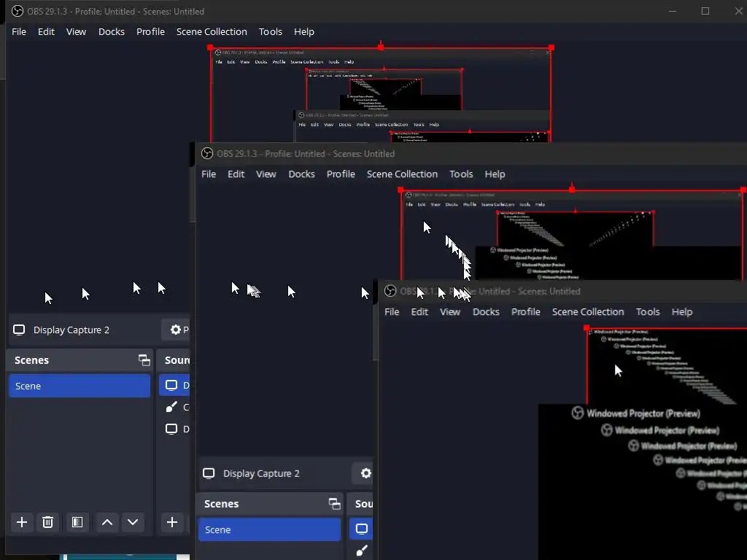Click the top-center red handle of the outermost selection
Viewport: 747px width, 560px height.
point(381,47)
